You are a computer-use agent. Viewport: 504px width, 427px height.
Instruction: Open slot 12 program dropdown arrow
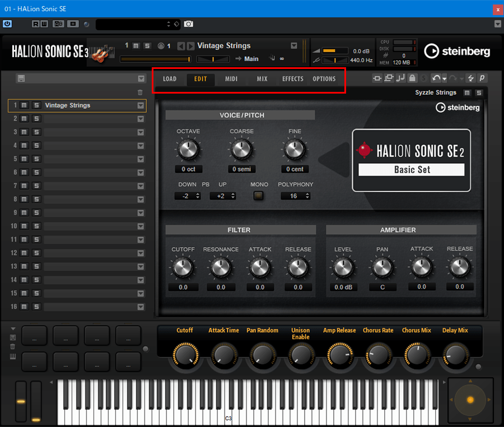point(141,253)
